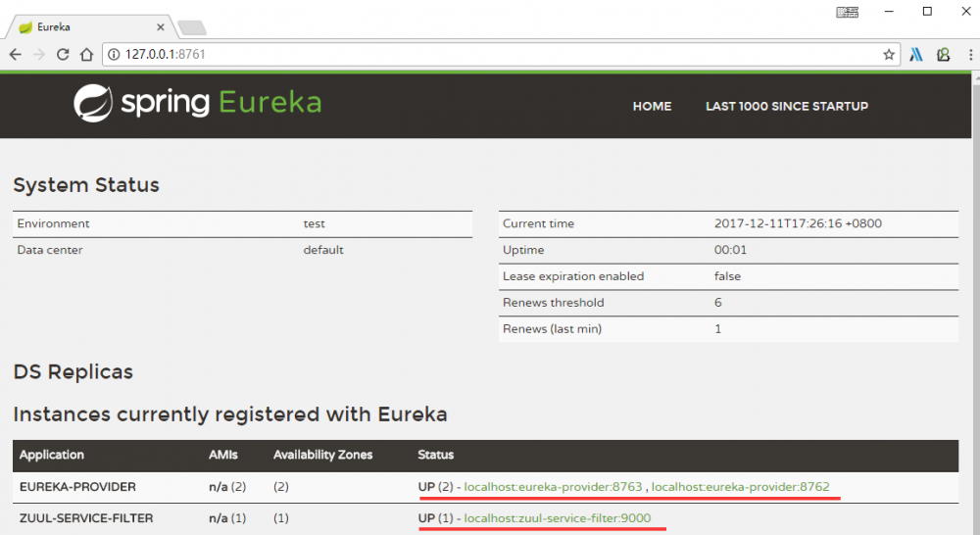Click the Application column header
The width and height of the screenshot is (980, 535).
[x=51, y=455]
